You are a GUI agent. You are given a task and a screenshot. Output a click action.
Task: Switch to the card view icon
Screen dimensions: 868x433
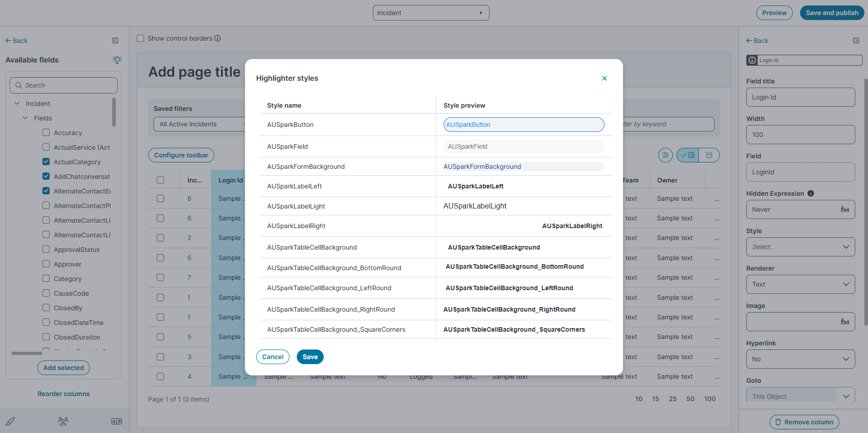pyautogui.click(x=709, y=155)
